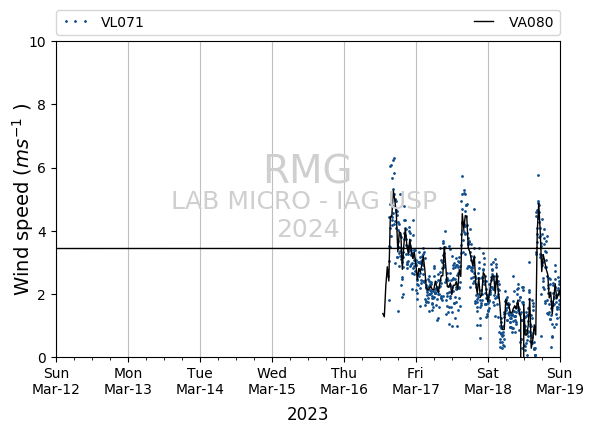Select the Sun Mar-12 x-axis label
The height and width of the screenshot is (434, 594).
[56, 381]
